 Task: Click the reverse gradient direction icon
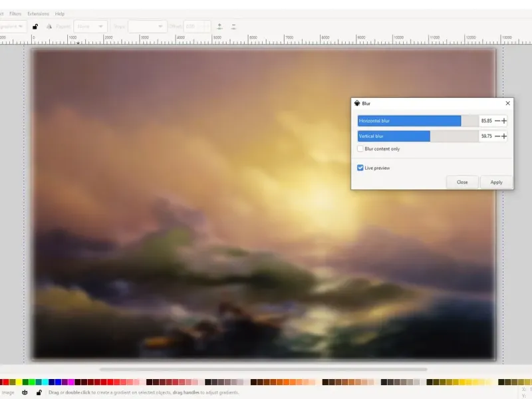pos(49,27)
